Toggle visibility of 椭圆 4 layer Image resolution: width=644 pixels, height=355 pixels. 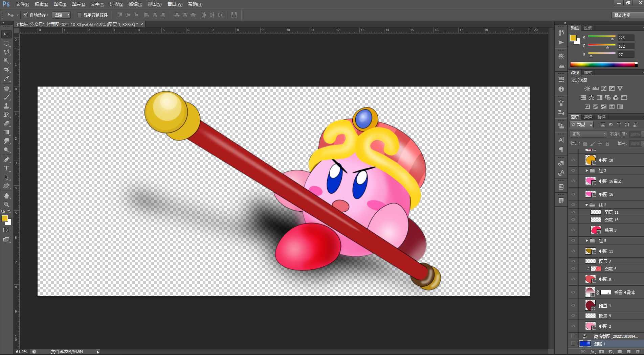(573, 306)
